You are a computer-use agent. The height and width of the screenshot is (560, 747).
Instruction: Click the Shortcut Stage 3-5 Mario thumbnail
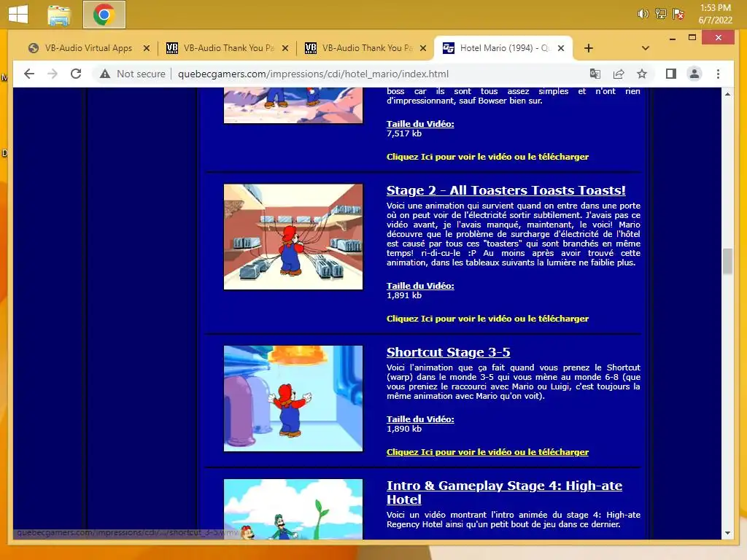[x=293, y=399]
